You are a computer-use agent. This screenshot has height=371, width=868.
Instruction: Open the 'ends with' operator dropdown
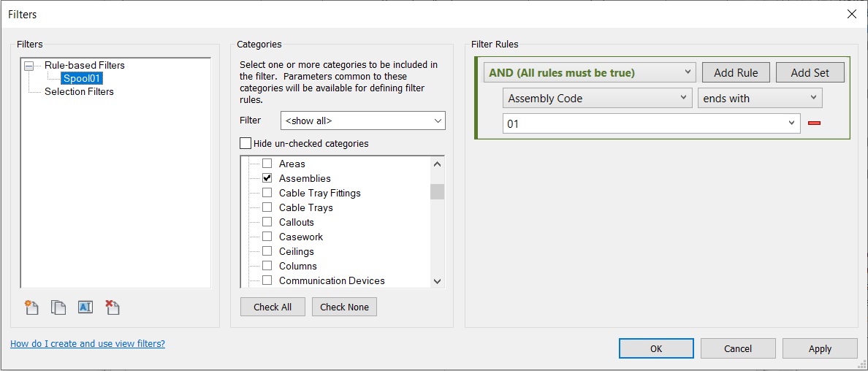tap(760, 98)
